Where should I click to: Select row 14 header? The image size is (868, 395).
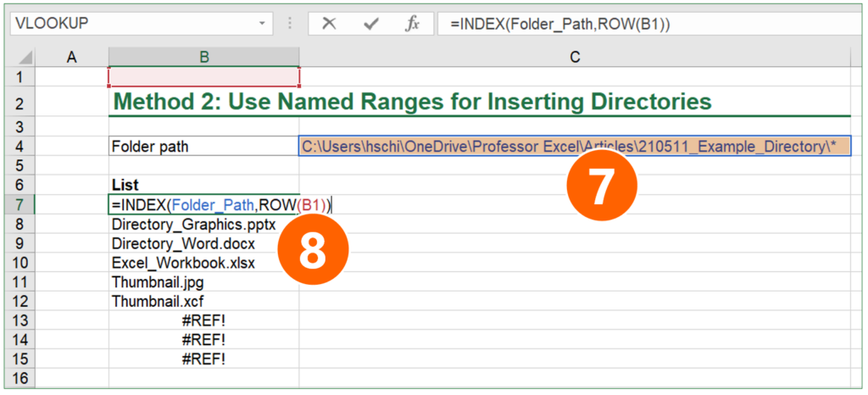pos(19,340)
